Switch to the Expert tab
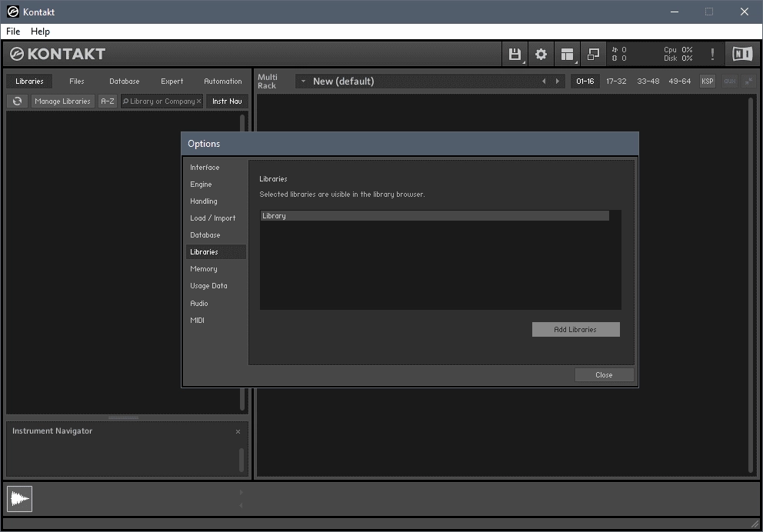 [x=172, y=81]
